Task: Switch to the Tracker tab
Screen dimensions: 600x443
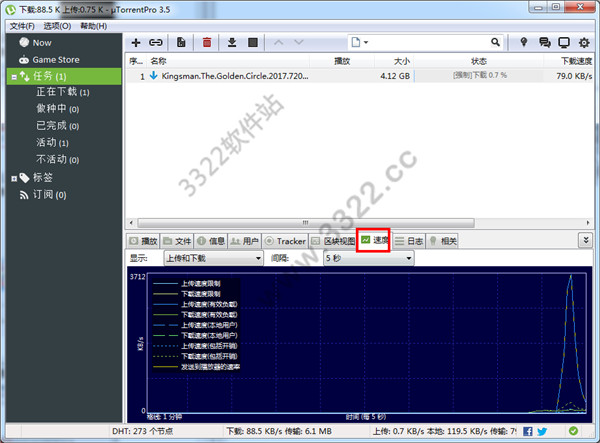Action: [x=285, y=241]
